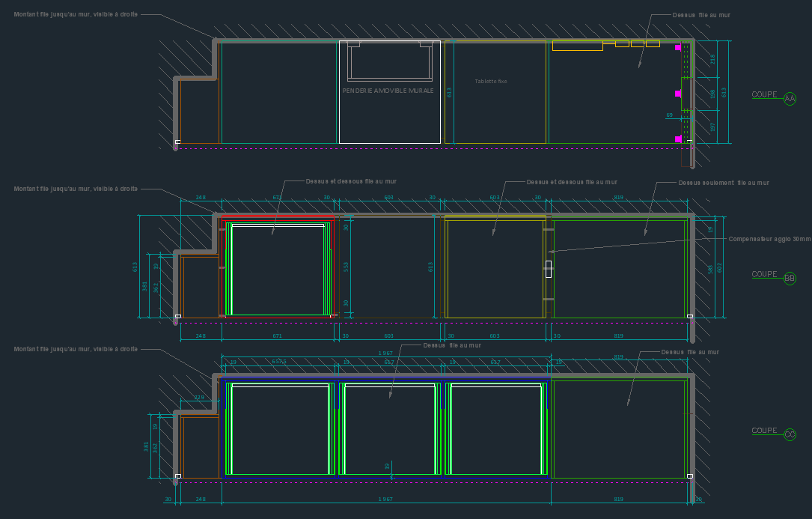Screen dimensions: 812x519
Task: Select the 553 vertical dimension in section BB
Action: pos(346,266)
